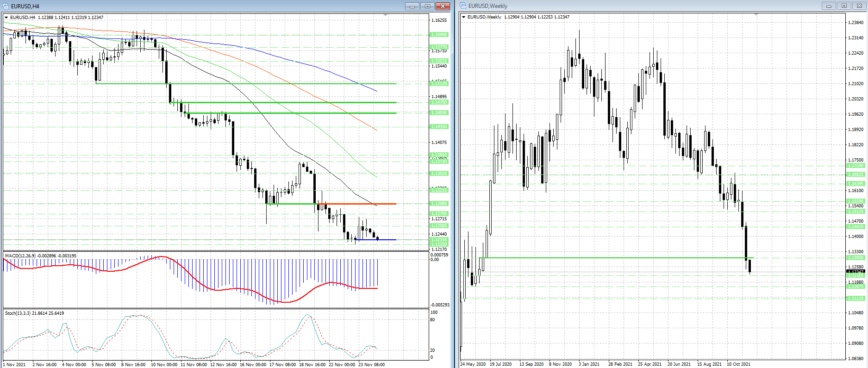Open the dropdown arrow beside EURUSD,Weekly chart label
The height and width of the screenshot is (368, 868).
click(x=464, y=17)
